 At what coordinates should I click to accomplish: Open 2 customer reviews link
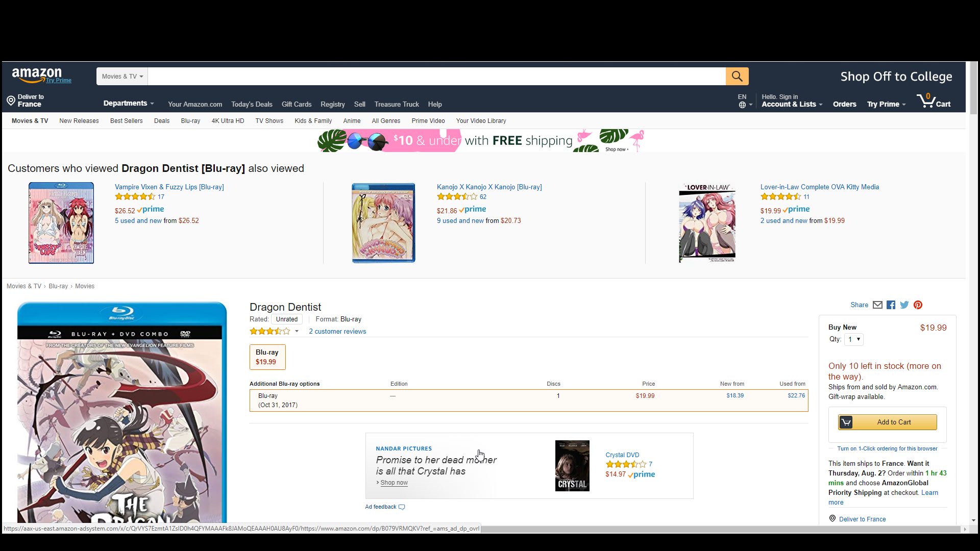click(x=337, y=332)
